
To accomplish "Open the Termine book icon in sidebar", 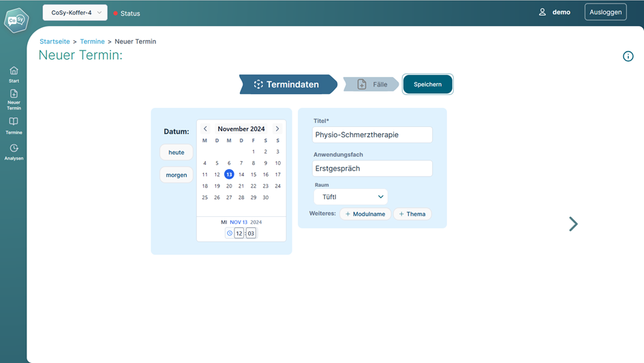I will [x=14, y=122].
